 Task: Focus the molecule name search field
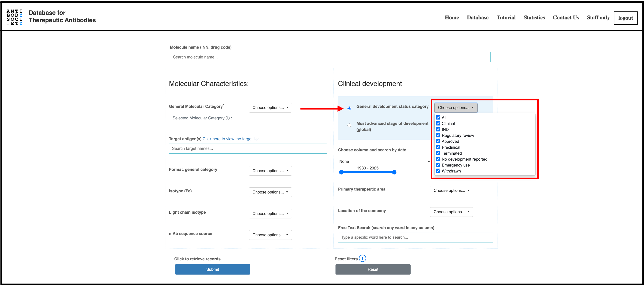(330, 57)
